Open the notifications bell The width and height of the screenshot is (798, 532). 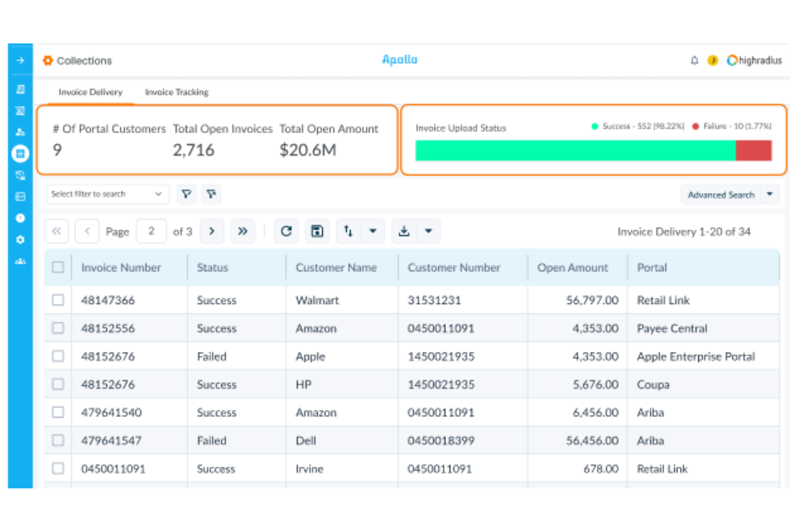pos(694,60)
